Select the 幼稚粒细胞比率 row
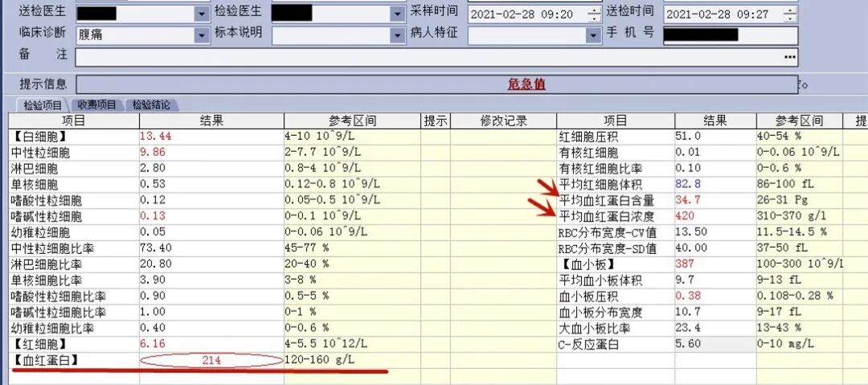The height and width of the screenshot is (385, 868). pyautogui.click(x=282, y=329)
